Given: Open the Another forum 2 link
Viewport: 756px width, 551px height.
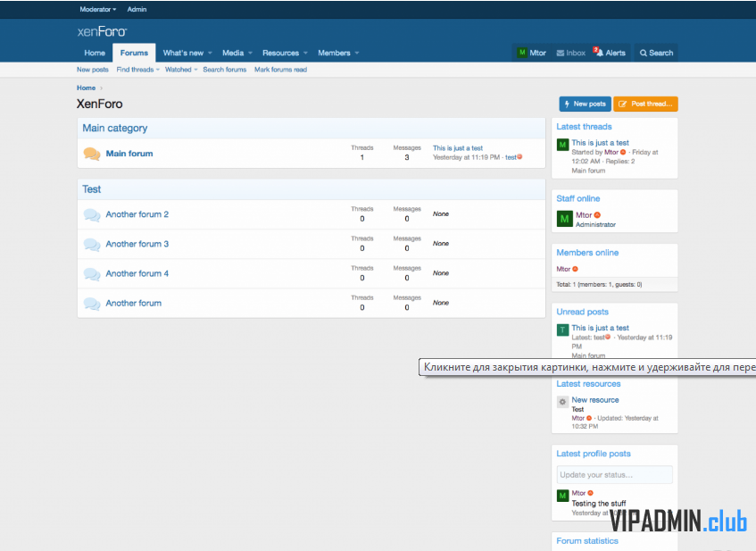Looking at the screenshot, I should 137,214.
